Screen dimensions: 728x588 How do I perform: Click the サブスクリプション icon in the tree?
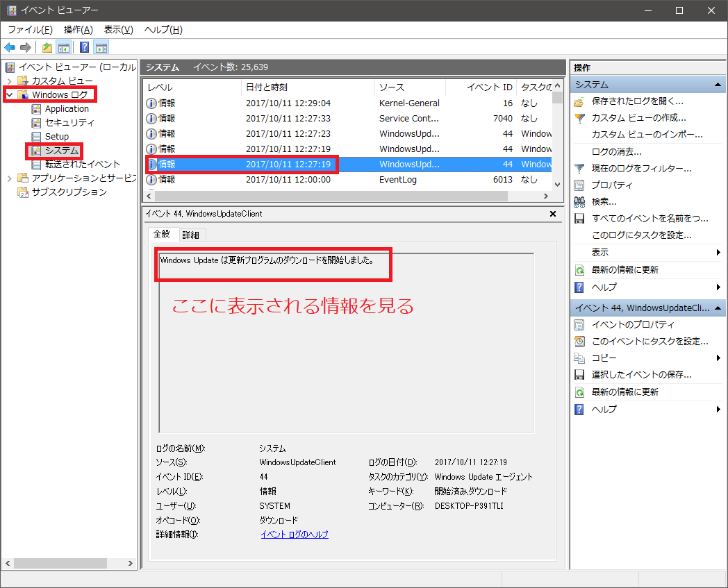point(23,192)
